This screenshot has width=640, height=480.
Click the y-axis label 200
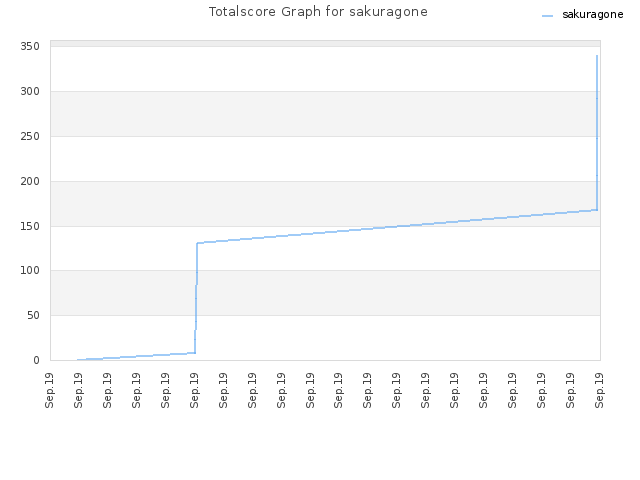[30, 181]
